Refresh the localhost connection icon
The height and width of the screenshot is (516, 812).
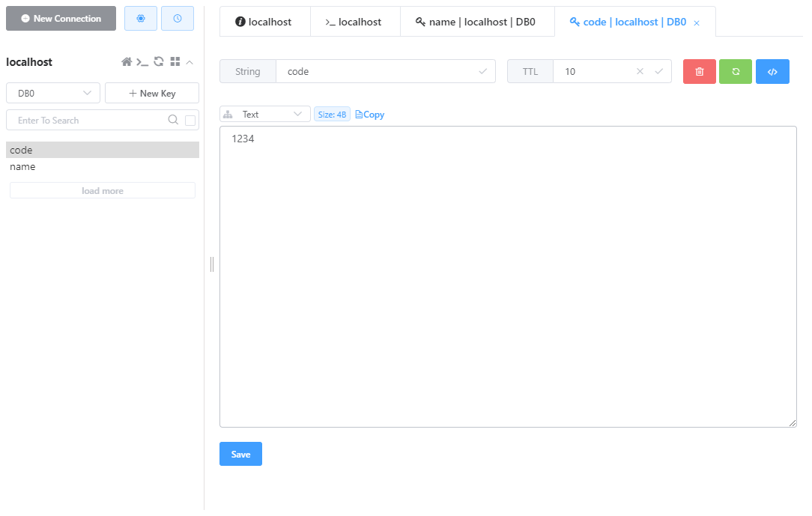(159, 61)
